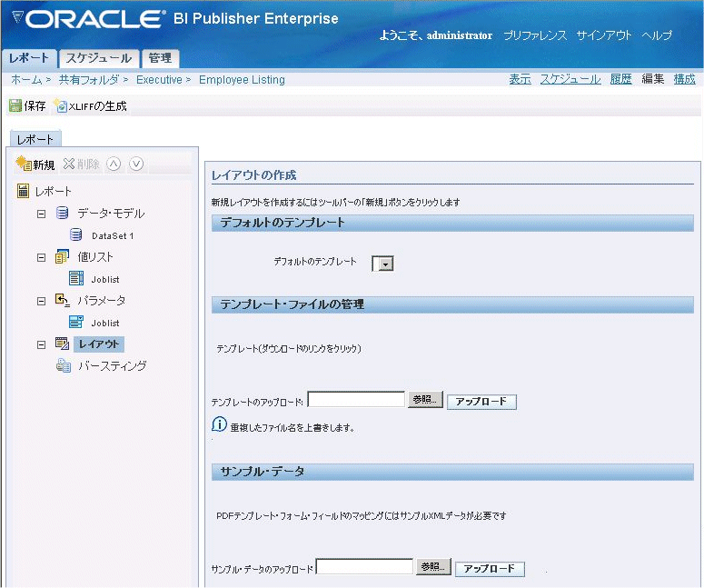Click the info icon beside overwrite note
Viewport: 704px width, 588px height.
219,424
